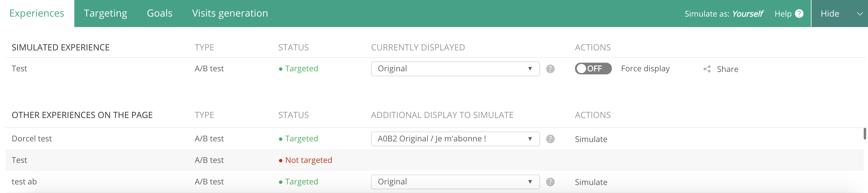Select the Experiences tab

[x=37, y=13]
